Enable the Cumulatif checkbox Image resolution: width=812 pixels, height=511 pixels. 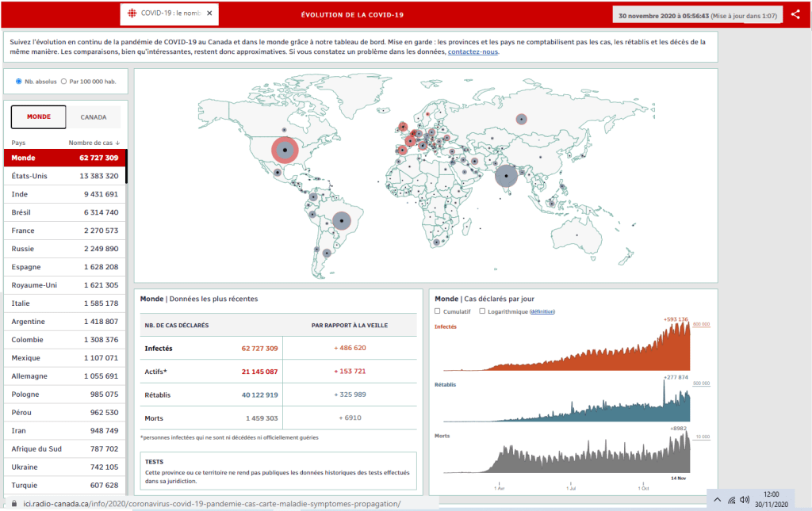pos(438,311)
